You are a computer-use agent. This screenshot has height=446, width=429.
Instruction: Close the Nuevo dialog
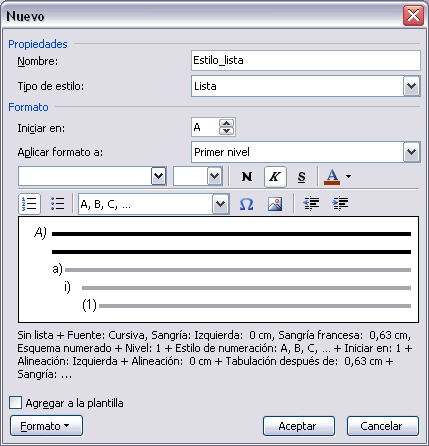(413, 16)
